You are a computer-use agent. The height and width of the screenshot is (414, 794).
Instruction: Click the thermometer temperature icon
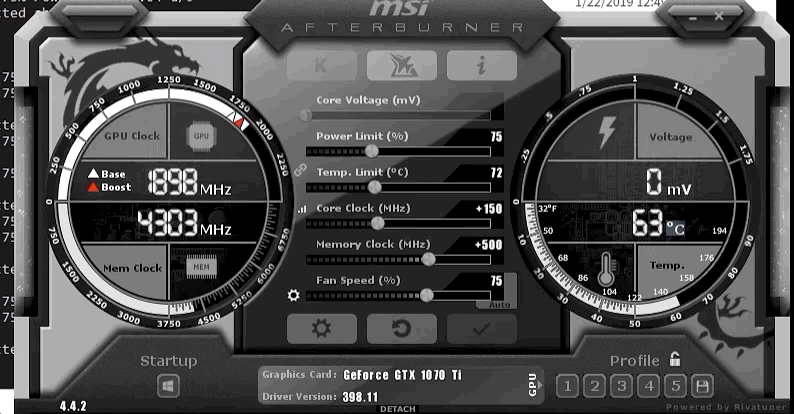(x=606, y=269)
